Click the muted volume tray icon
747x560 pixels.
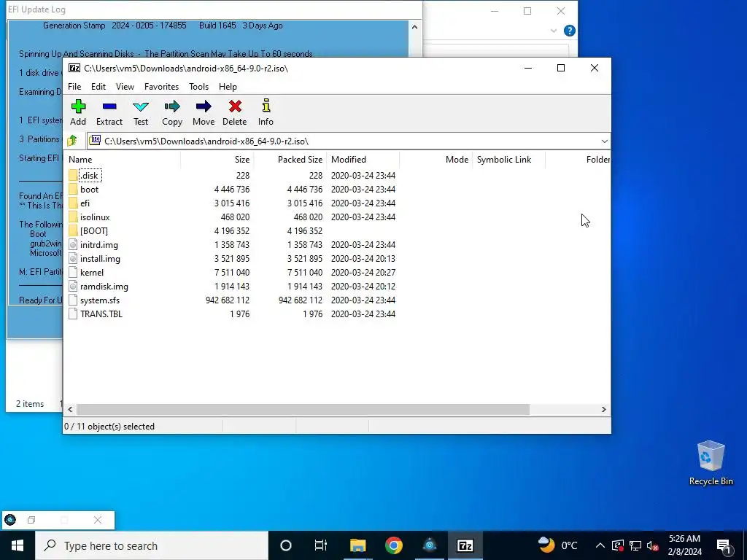652,545
